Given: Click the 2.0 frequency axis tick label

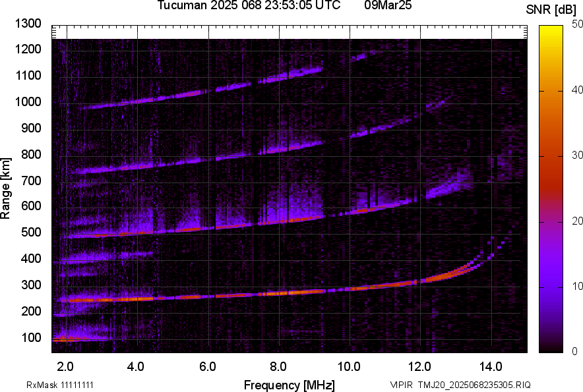Looking at the screenshot, I should tap(65, 366).
